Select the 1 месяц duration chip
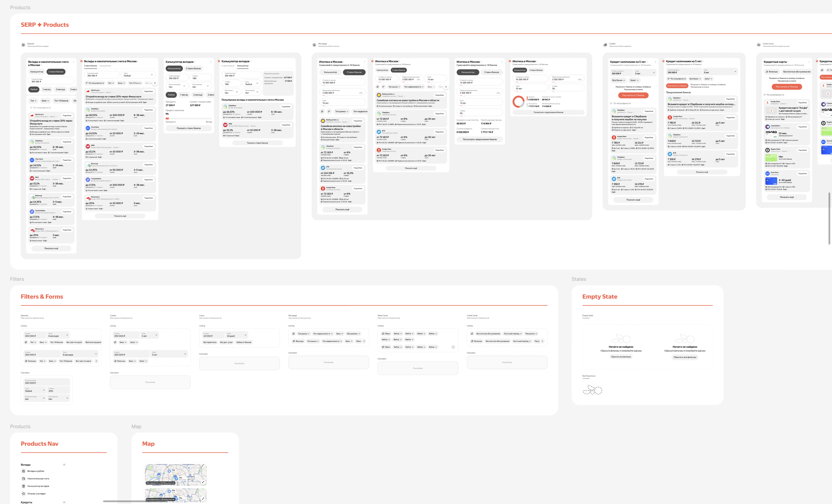Viewport: 832px width, 504px height. click(x=184, y=95)
